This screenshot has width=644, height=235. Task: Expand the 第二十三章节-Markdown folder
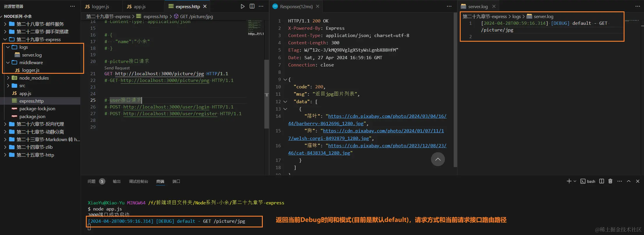[x=5, y=139]
